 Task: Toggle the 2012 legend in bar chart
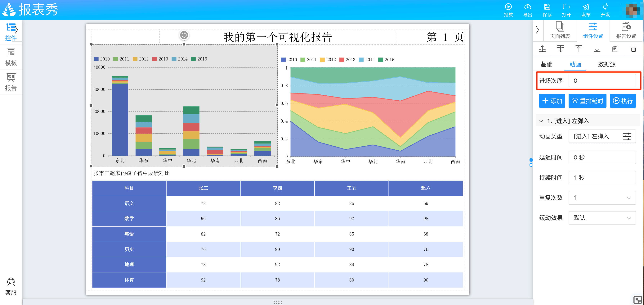[x=141, y=59]
